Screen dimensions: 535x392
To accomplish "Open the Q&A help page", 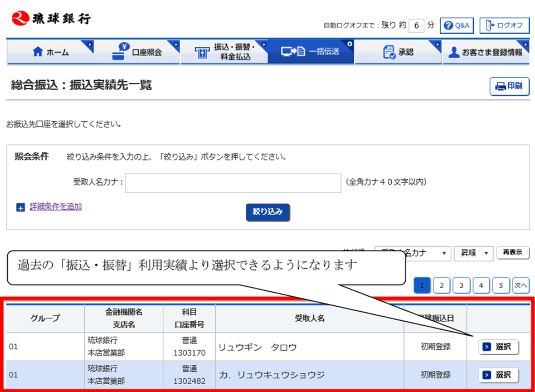I will (456, 26).
